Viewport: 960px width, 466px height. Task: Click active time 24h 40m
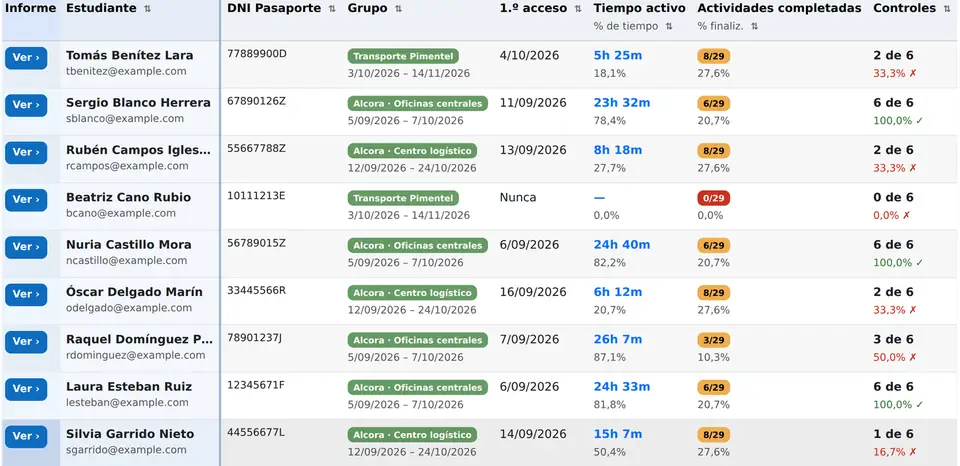click(x=622, y=245)
